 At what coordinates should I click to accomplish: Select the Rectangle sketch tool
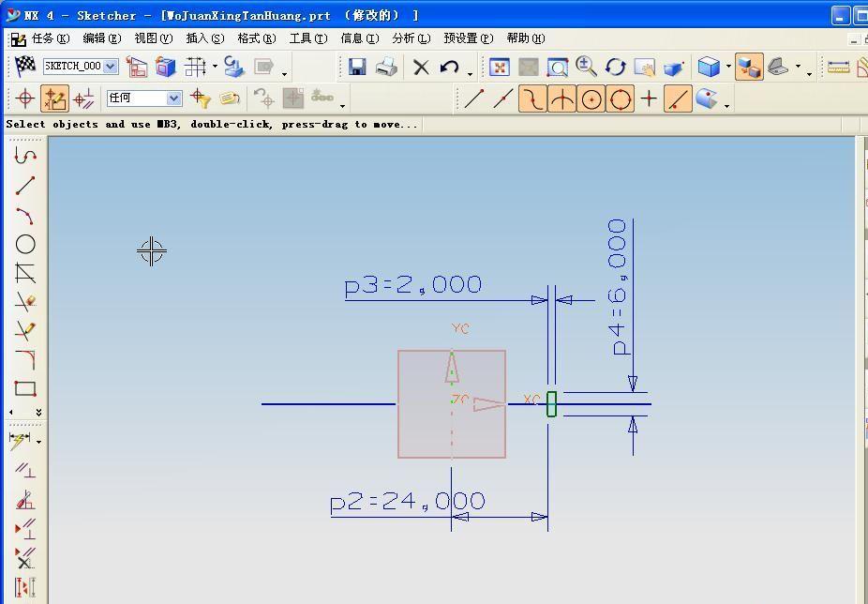25,388
